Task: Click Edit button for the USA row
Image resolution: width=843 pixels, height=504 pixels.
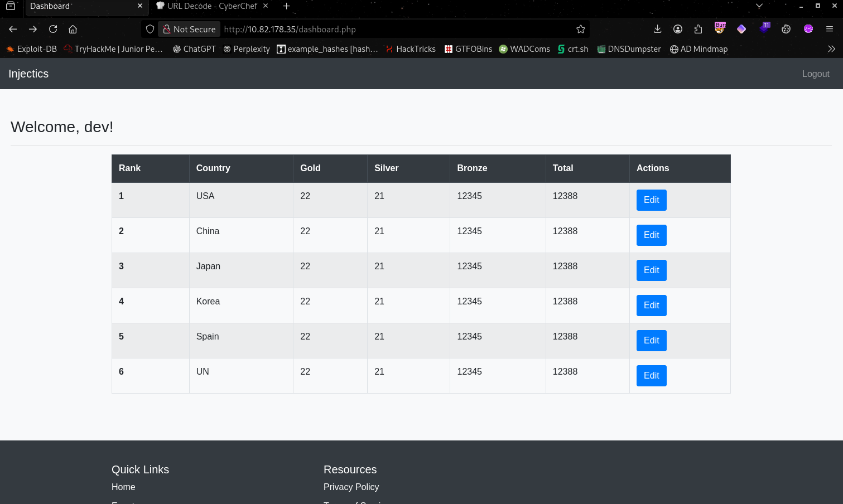Action: 651,200
